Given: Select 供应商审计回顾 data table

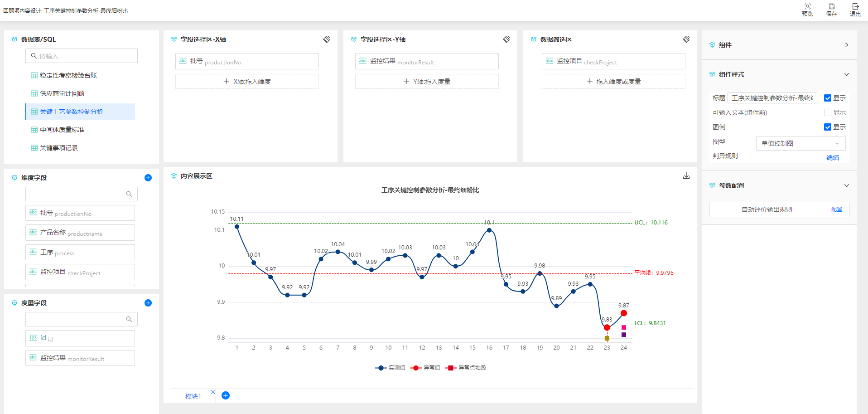Looking at the screenshot, I should click(x=62, y=93).
